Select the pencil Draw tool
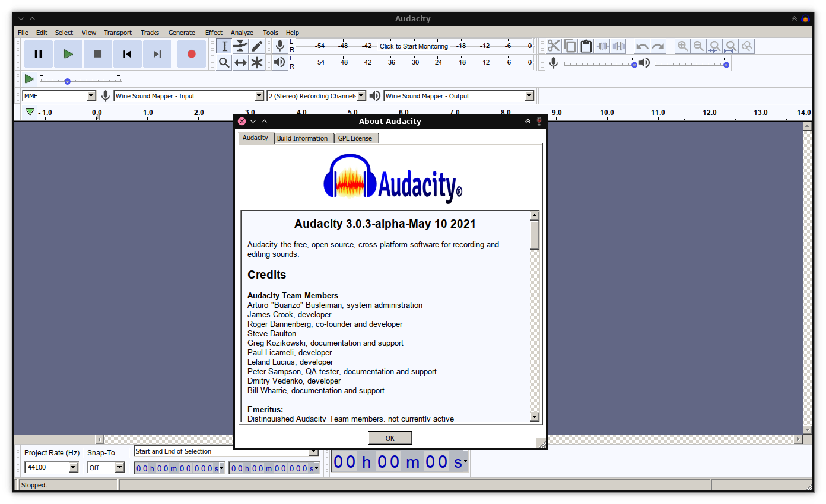This screenshot has width=826, height=504. [x=256, y=46]
